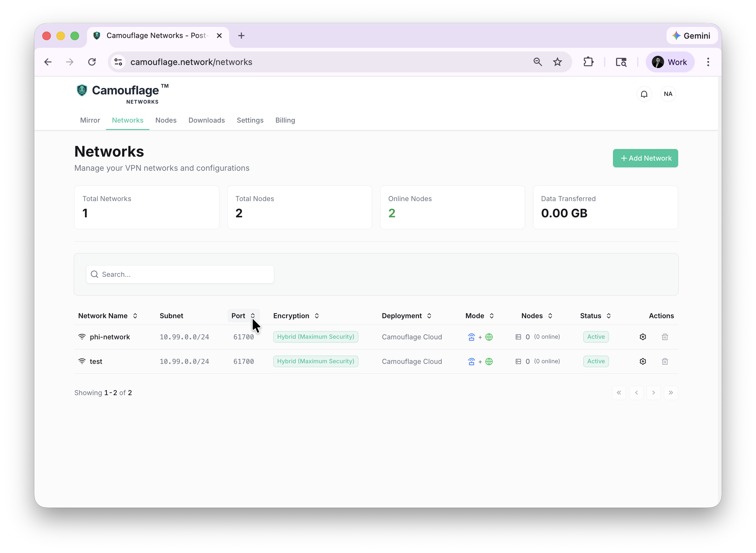This screenshot has height=553, width=756.
Task: Open the browser extensions puzzle icon
Action: [588, 62]
